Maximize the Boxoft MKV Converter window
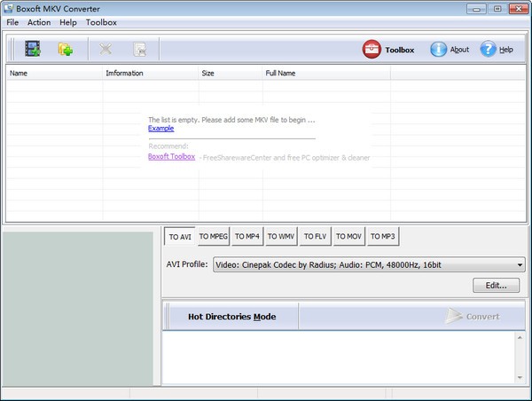Image resolution: width=532 pixels, height=401 pixels. 497,9
